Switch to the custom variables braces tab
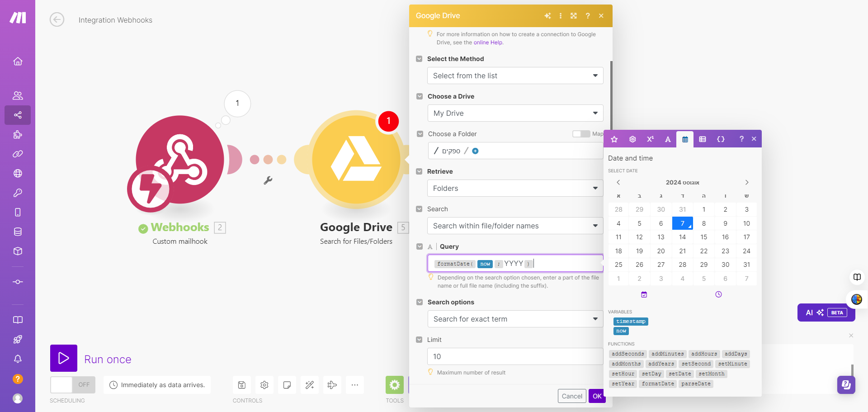This screenshot has width=868, height=412. [721, 139]
